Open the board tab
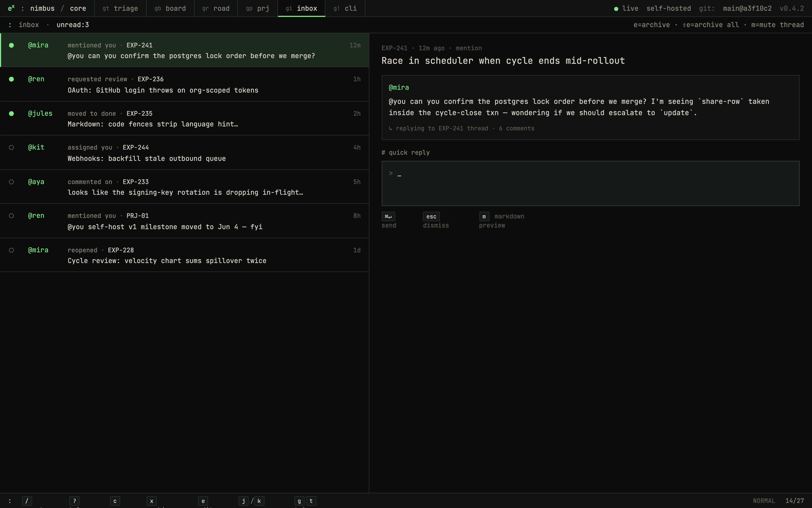The width and height of the screenshot is (812, 508). (170, 8)
